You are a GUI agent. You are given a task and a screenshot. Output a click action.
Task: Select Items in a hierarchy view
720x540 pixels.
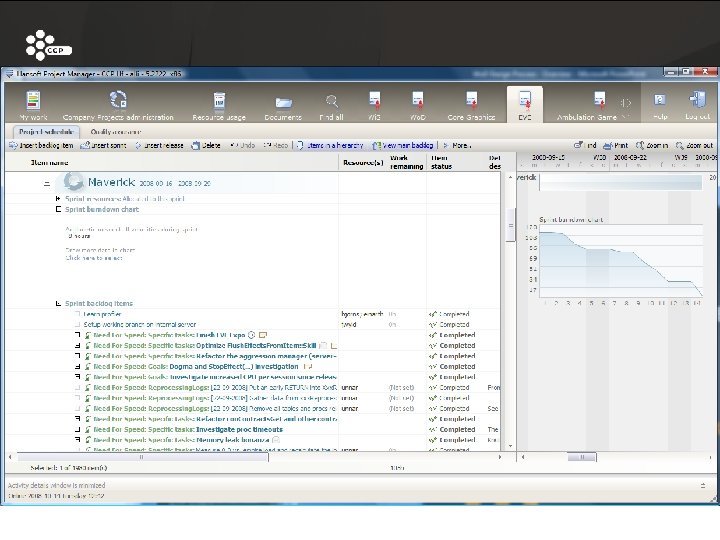330,146
